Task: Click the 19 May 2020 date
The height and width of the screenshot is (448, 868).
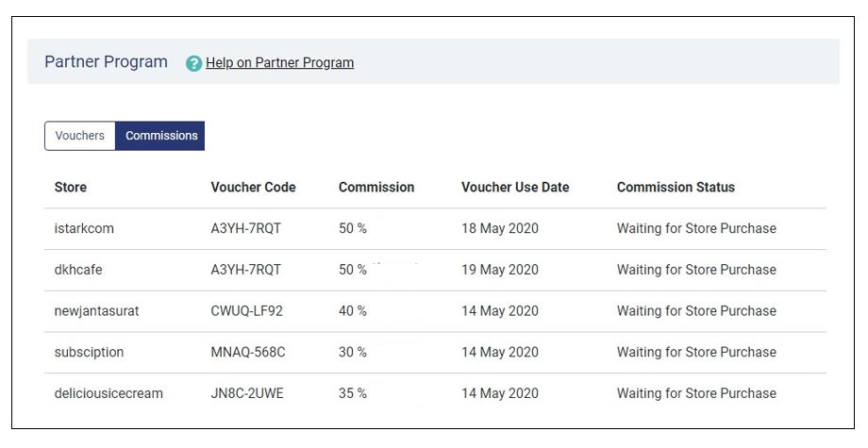Action: [500, 270]
